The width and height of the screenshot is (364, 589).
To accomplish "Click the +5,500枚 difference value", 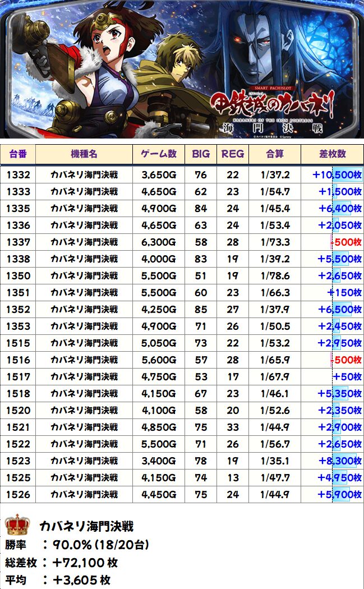I will click(340, 259).
